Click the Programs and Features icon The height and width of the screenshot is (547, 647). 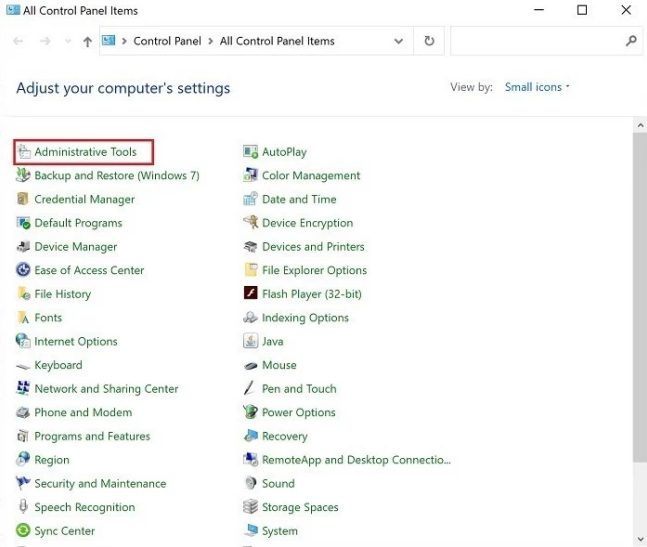click(x=23, y=436)
